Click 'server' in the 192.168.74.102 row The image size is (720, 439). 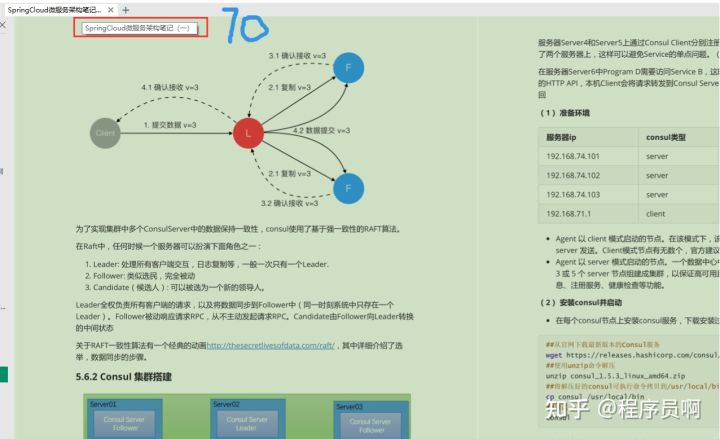pos(657,175)
